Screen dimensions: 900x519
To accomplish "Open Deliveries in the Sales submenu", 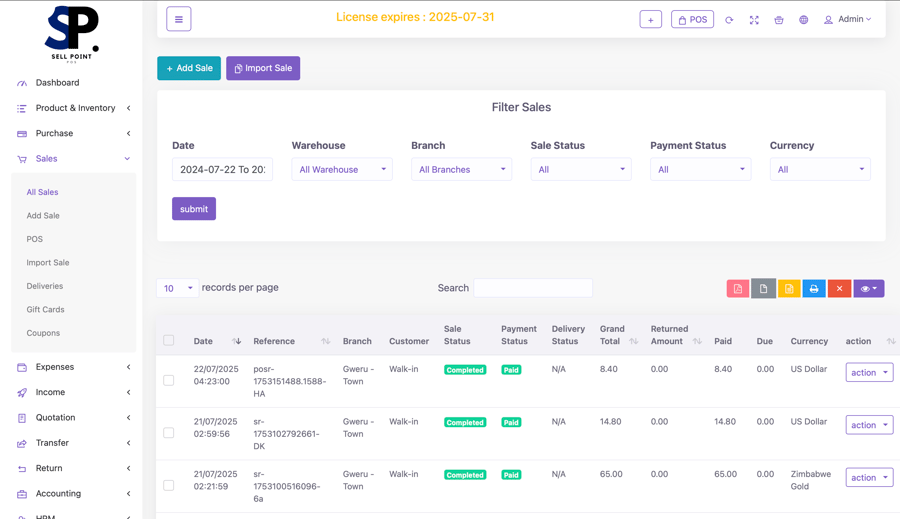I will [45, 286].
